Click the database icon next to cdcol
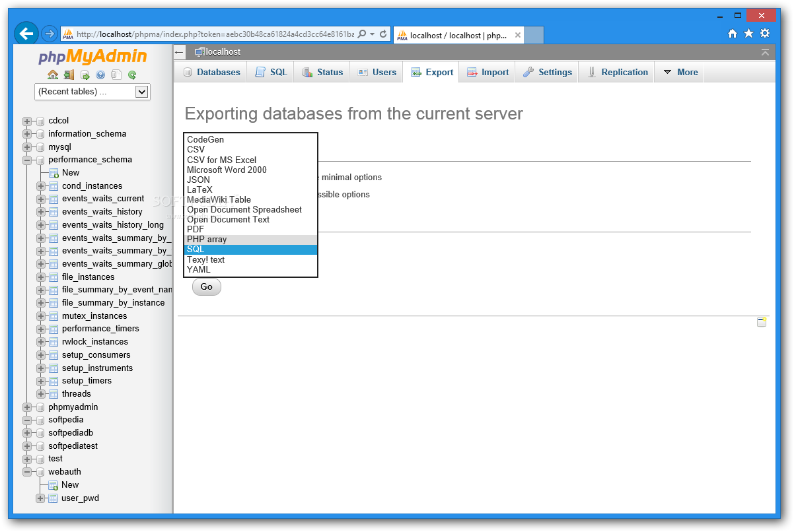The height and width of the screenshot is (532, 794). (x=40, y=121)
